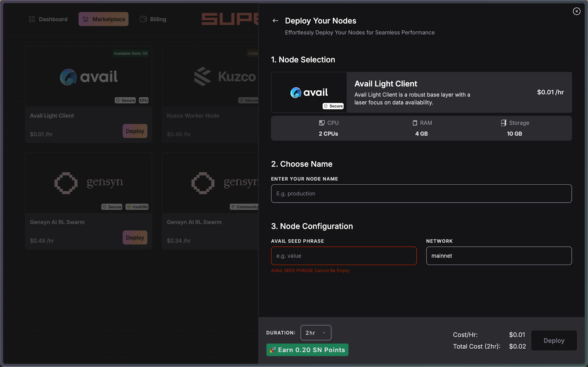Click the $0.34 /hr Gensyn price
The height and width of the screenshot is (367, 588).
pyautogui.click(x=179, y=241)
